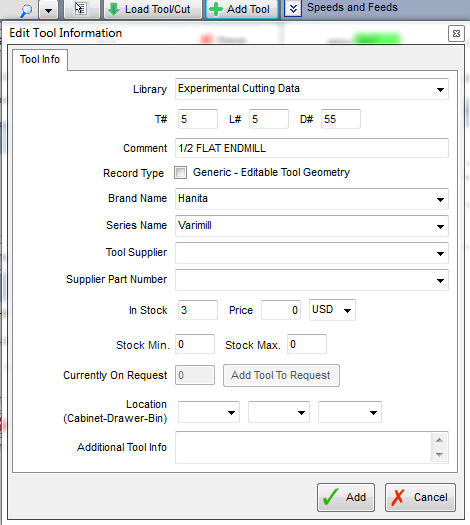Confirm with the green checkmark Add button
Screen dimensions: 470x525
click(346, 498)
